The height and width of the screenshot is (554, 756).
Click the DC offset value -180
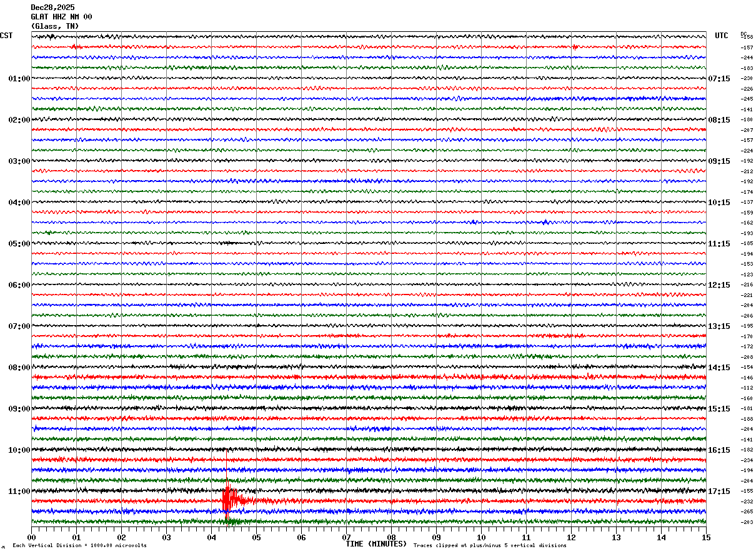(x=747, y=119)
